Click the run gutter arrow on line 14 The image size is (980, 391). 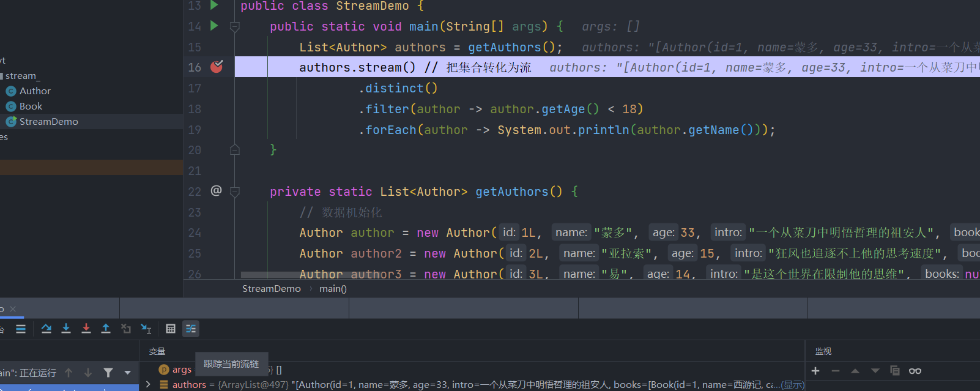point(214,26)
